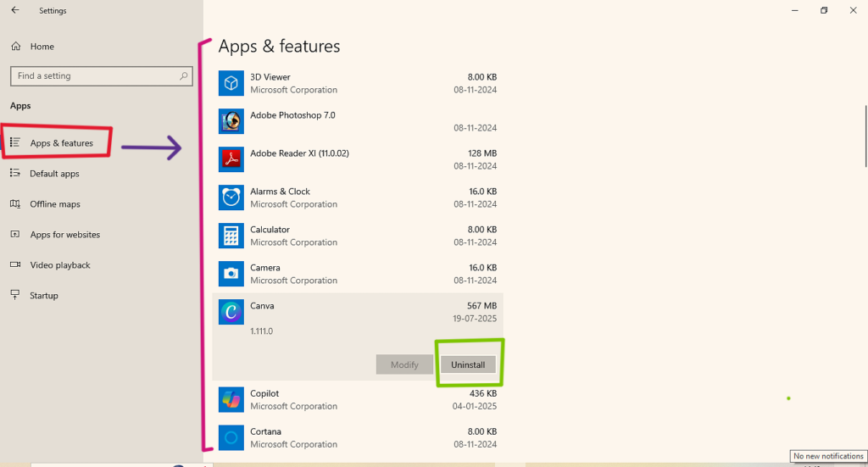Click the Adobe Reader XI icon
Screen dimensions: 868x467
pyautogui.click(x=231, y=159)
